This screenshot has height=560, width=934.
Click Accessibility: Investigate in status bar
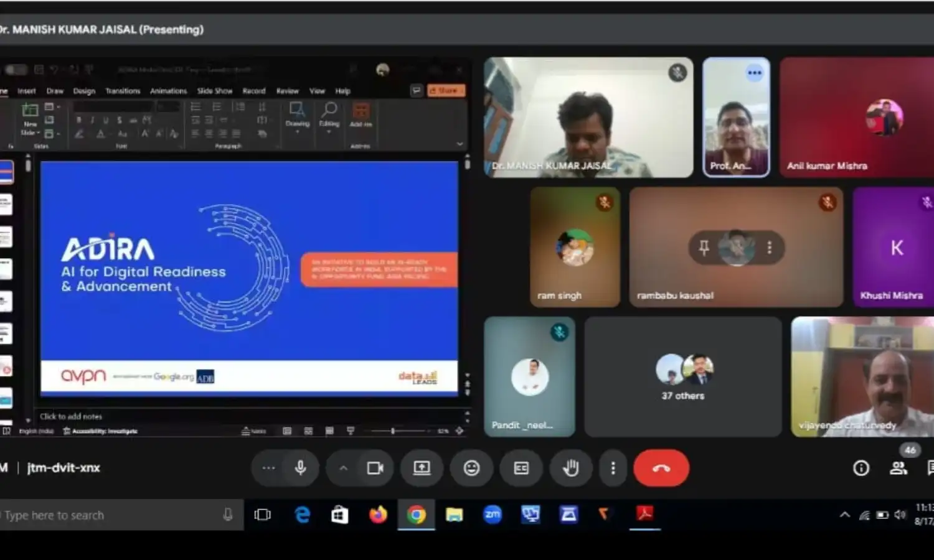point(100,431)
